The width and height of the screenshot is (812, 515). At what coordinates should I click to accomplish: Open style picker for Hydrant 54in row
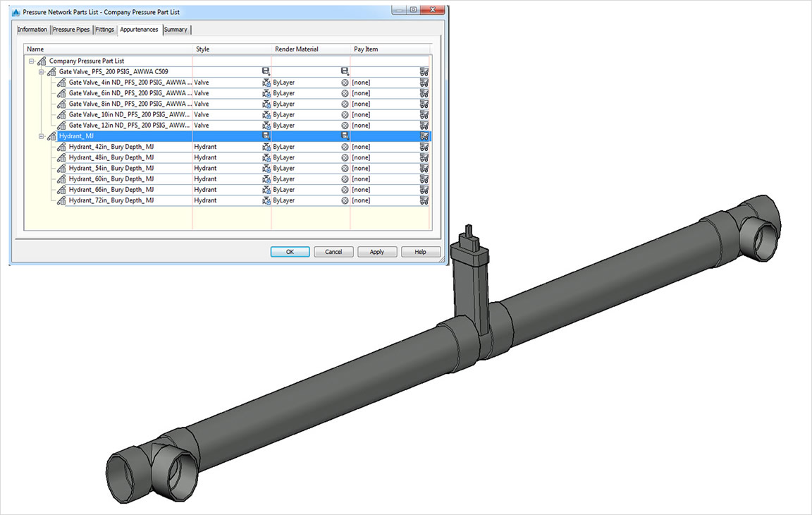tap(266, 169)
